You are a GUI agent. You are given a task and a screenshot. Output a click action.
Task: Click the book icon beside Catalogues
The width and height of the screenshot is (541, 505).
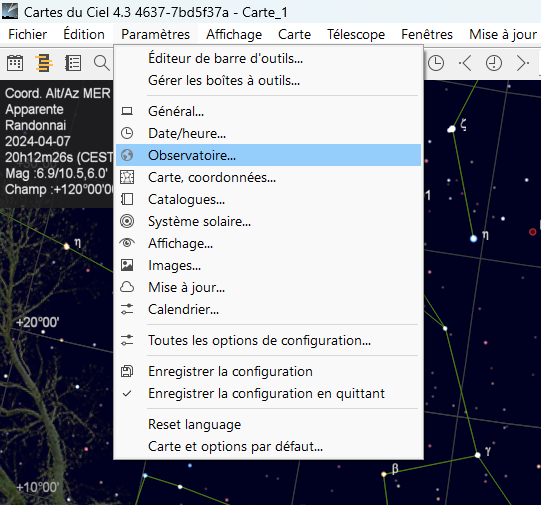click(x=127, y=199)
